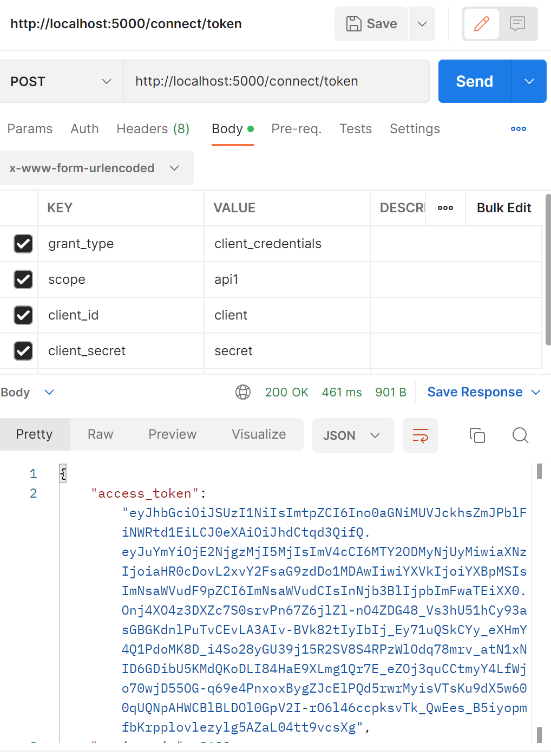Open the comments icon

[x=517, y=24]
